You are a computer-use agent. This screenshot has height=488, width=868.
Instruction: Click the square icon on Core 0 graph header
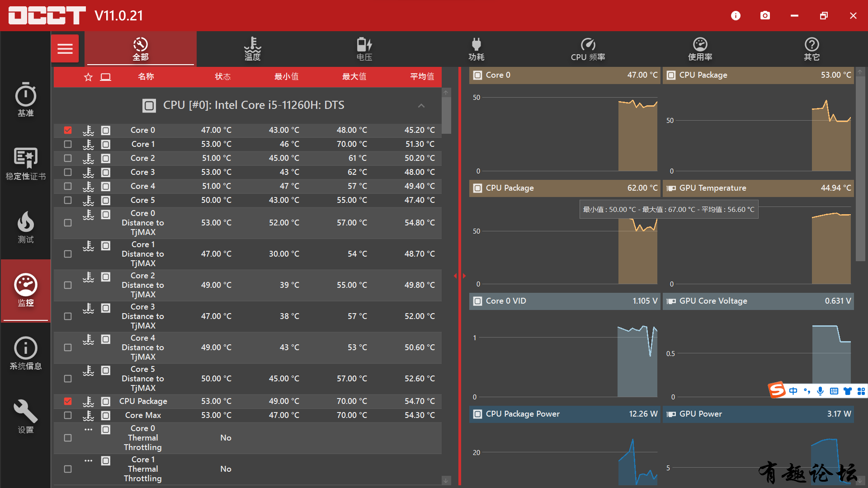477,75
